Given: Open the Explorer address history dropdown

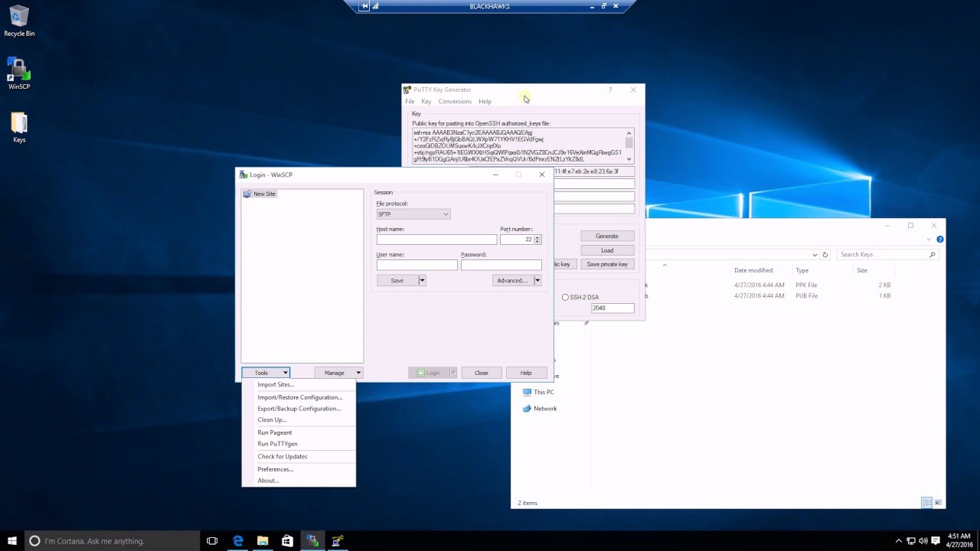Looking at the screenshot, I should click(x=815, y=255).
